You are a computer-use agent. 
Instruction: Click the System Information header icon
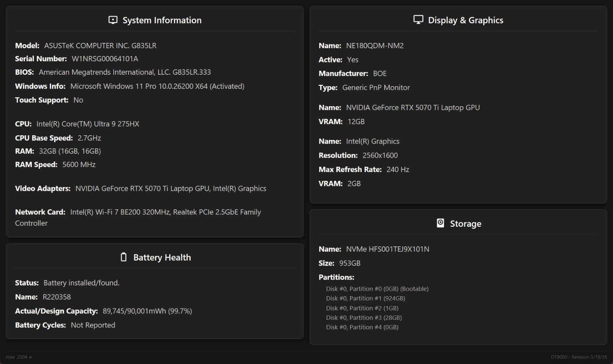113,20
